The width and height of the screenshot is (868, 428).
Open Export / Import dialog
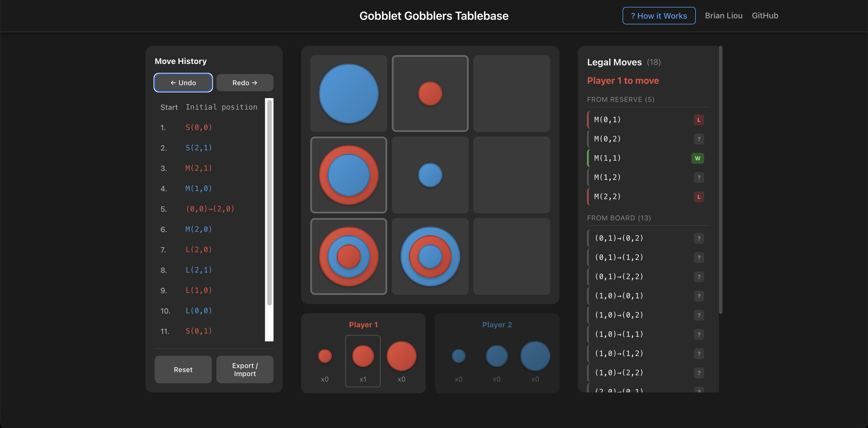click(245, 369)
